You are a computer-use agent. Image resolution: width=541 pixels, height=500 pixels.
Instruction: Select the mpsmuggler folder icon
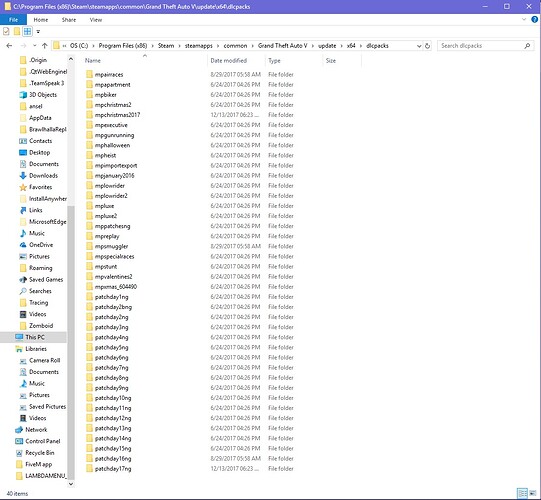coord(90,246)
